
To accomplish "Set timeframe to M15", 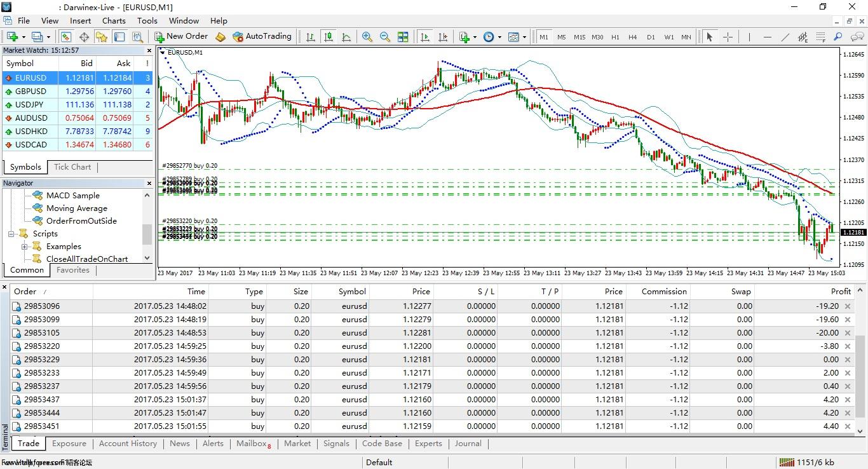I will coord(579,37).
